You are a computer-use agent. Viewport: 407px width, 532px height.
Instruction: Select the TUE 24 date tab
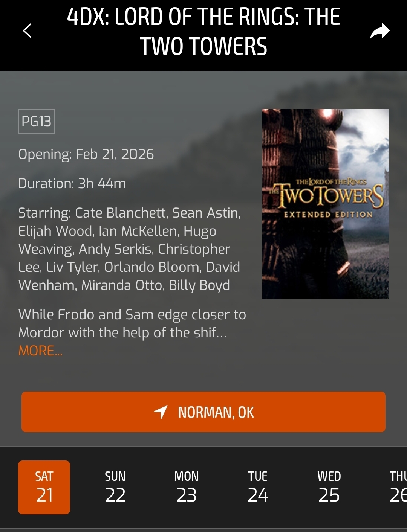click(x=258, y=487)
